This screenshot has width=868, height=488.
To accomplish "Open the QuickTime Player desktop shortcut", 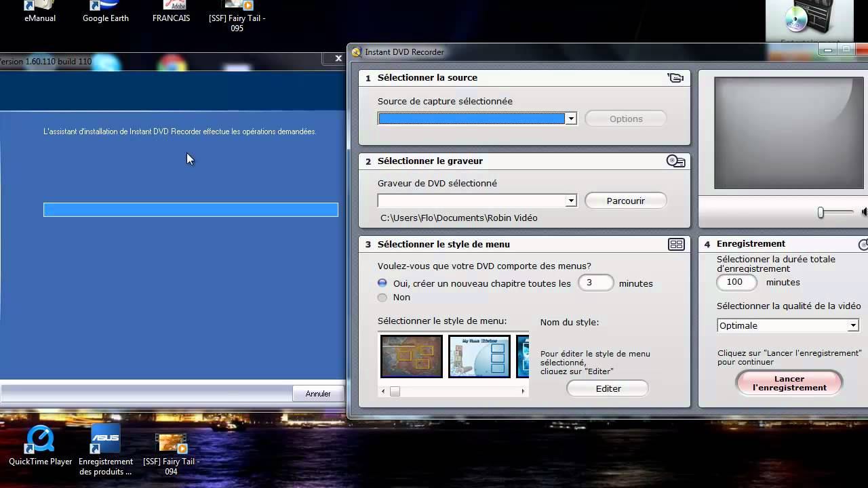I will click(x=41, y=446).
